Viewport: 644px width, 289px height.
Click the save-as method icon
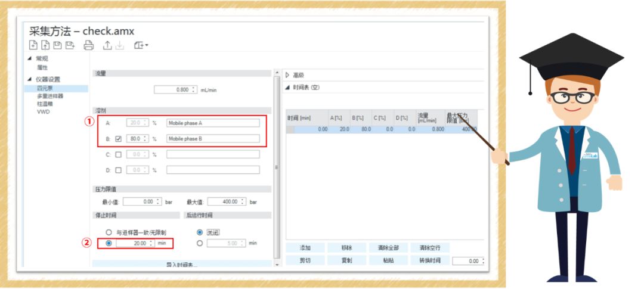click(x=70, y=45)
